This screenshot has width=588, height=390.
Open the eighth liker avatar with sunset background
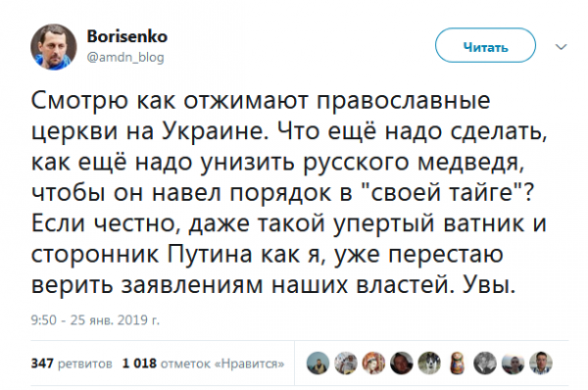[513, 364]
